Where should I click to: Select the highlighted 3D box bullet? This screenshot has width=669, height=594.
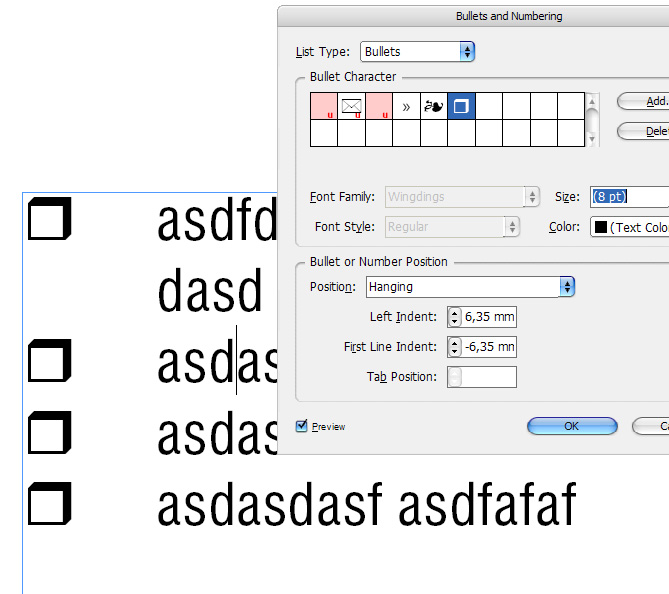tap(461, 106)
